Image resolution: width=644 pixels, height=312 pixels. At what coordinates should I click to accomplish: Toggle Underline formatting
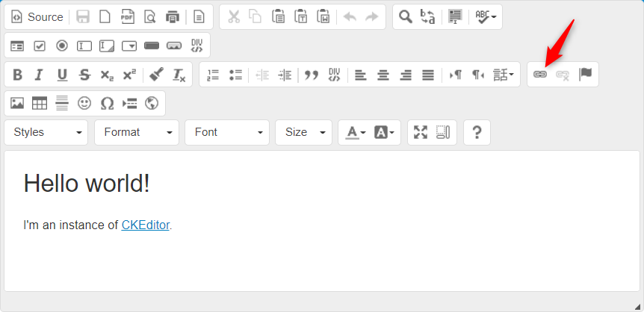coord(62,75)
